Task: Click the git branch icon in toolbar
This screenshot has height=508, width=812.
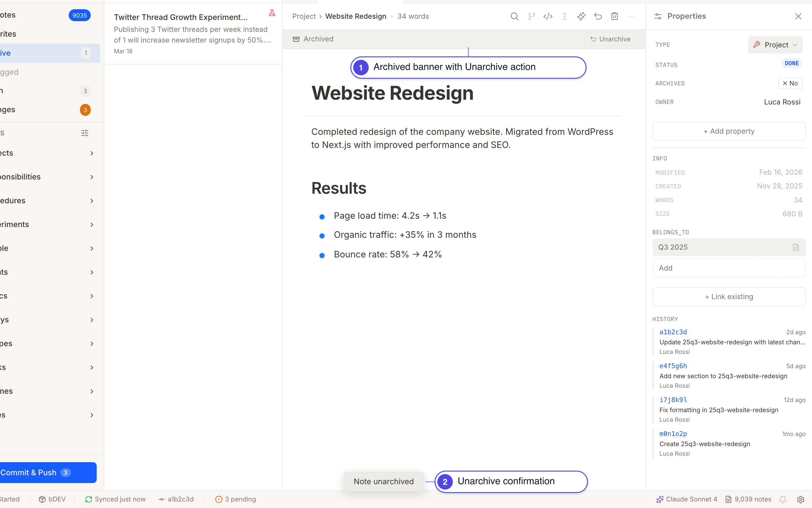Action: tap(531, 16)
